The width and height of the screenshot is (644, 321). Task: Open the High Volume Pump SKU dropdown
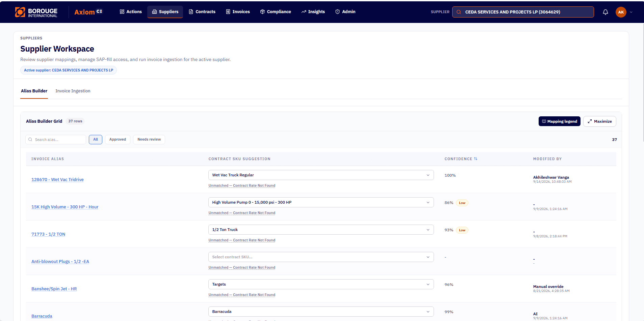pos(321,202)
